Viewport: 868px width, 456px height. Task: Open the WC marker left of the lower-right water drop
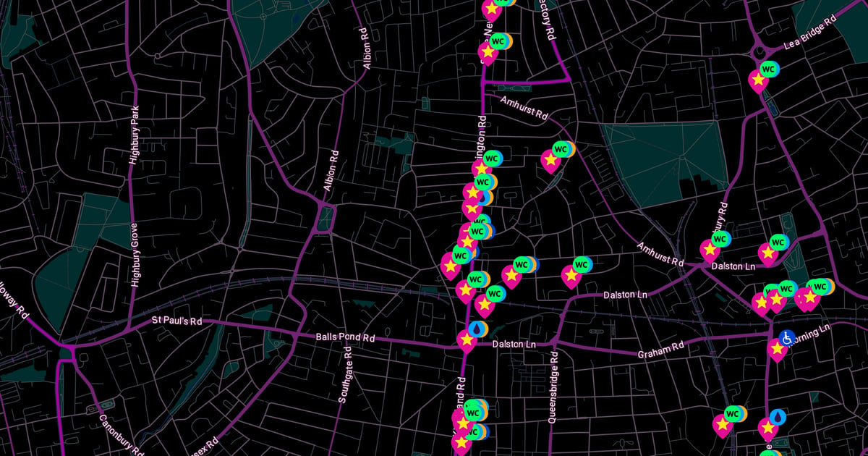point(733,414)
